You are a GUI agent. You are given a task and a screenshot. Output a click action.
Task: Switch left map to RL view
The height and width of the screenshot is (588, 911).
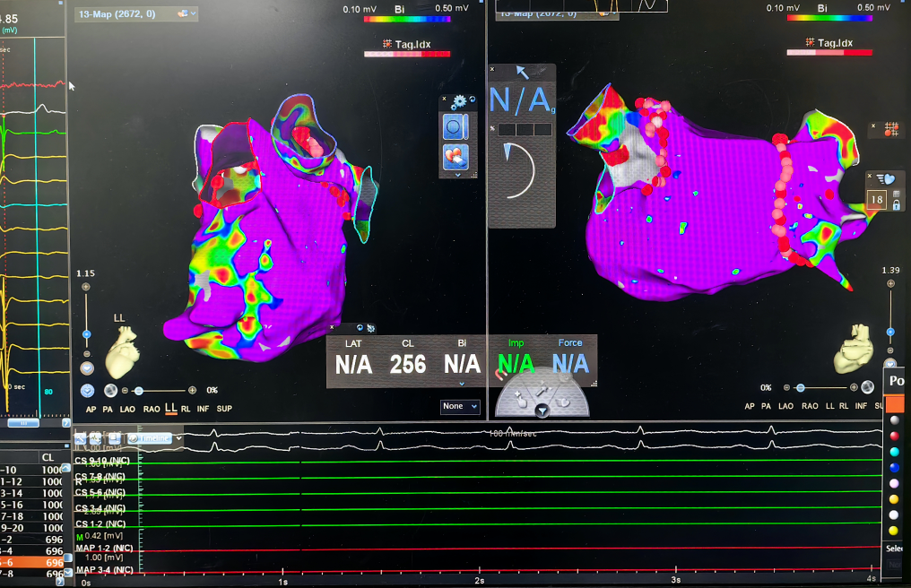coord(186,409)
